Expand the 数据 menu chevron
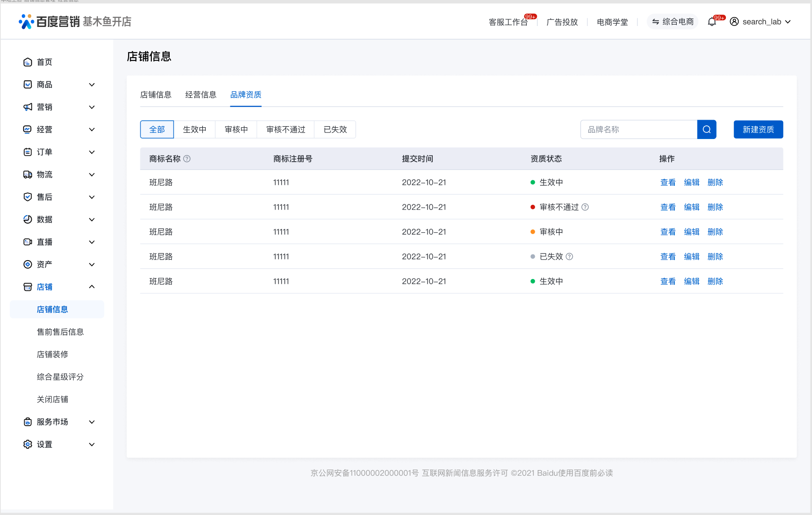Viewport: 812px width, 515px height. point(92,219)
